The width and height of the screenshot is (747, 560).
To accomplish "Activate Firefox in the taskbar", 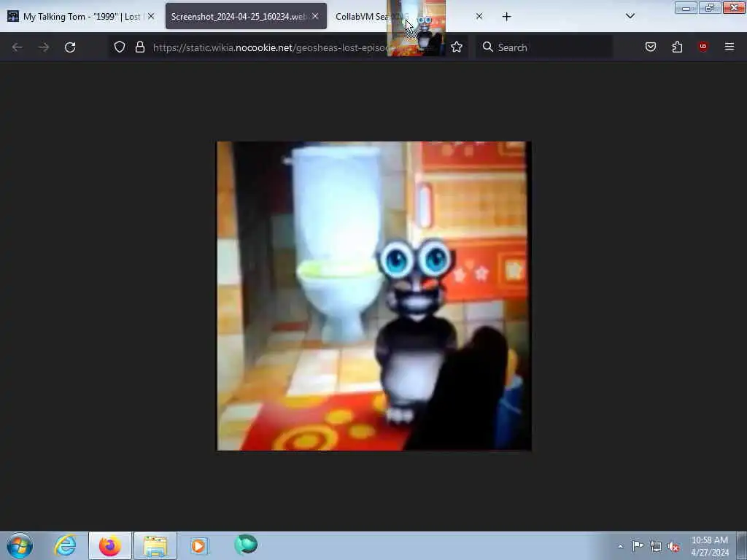I will (110, 545).
